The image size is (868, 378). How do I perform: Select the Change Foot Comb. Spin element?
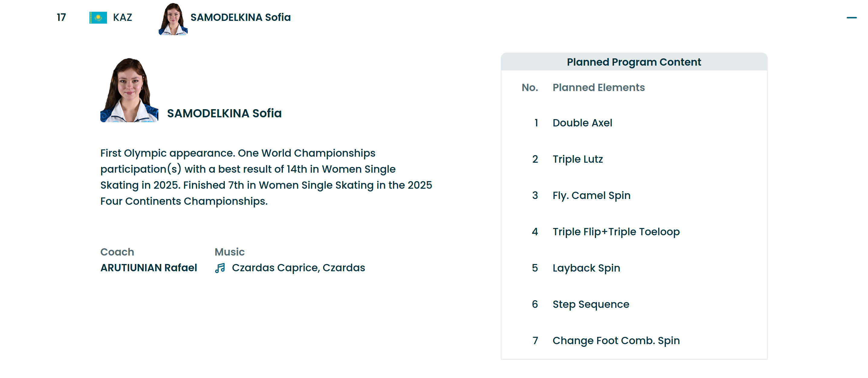(616, 341)
